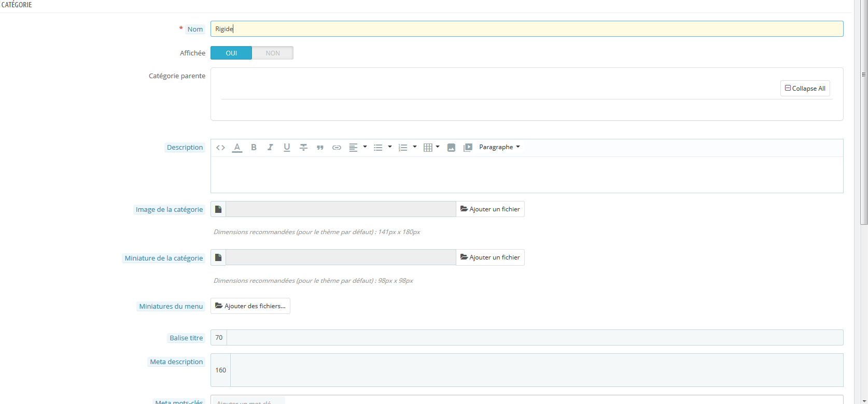This screenshot has width=868, height=404.
Task: Set Affichée to NON
Action: (x=273, y=53)
